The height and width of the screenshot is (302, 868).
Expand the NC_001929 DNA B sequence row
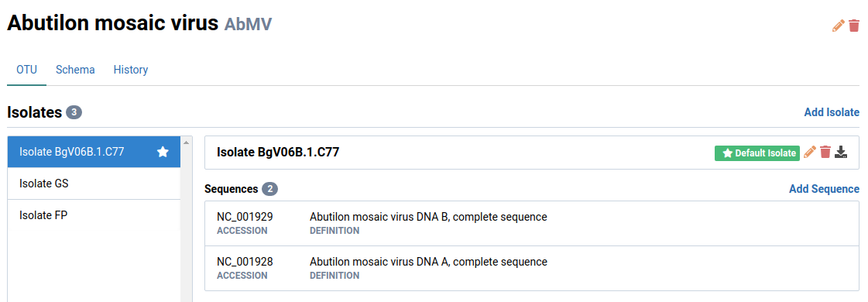click(531, 224)
